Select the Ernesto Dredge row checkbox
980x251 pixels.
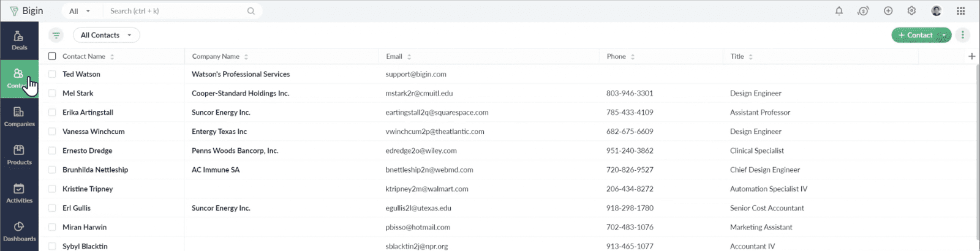52,151
